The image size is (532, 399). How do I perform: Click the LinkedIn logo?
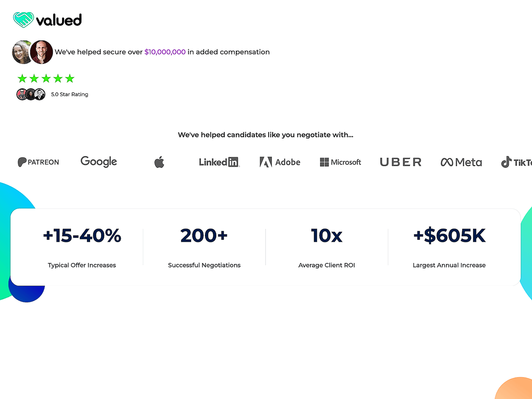point(219,162)
